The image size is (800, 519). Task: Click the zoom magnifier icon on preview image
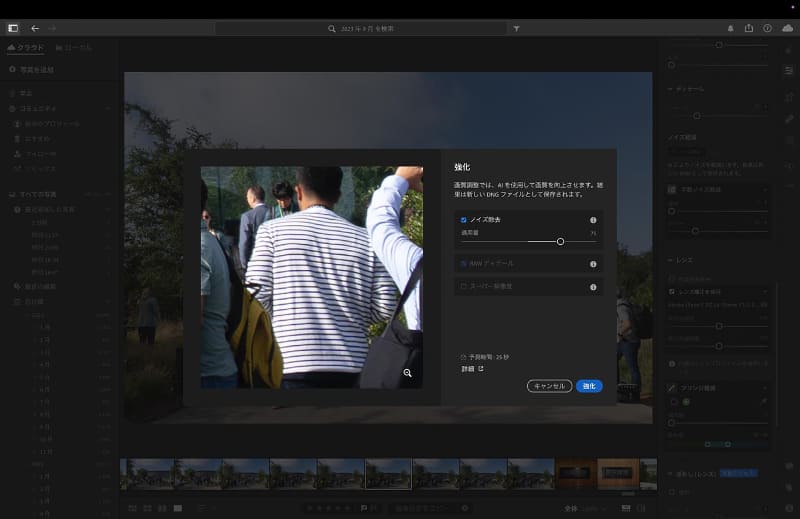408,373
